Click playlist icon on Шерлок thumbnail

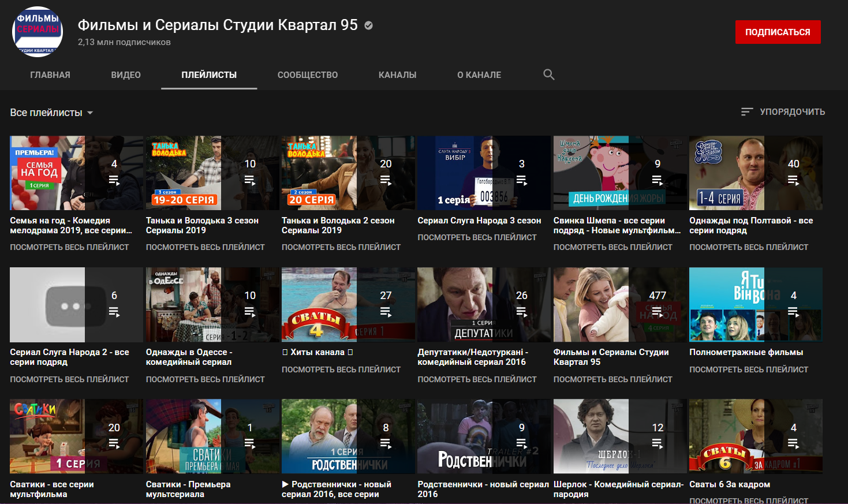pyautogui.click(x=658, y=444)
